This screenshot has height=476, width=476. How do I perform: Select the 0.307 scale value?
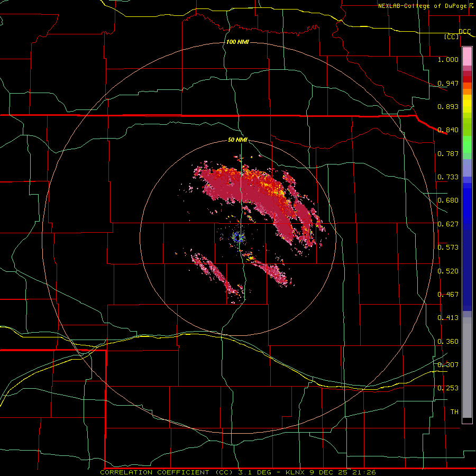pos(448,364)
